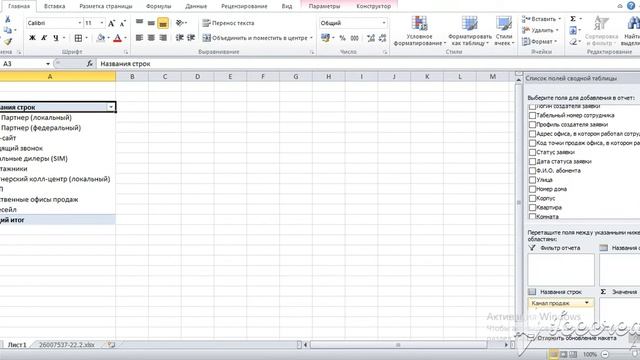This screenshot has height=360, width=640.
Task: Open the 'Разметка страницы' ribbon tab
Action: [106, 6]
